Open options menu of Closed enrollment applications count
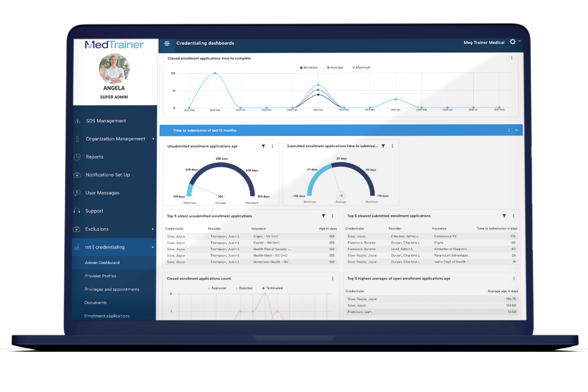The image size is (588, 392). click(333, 278)
